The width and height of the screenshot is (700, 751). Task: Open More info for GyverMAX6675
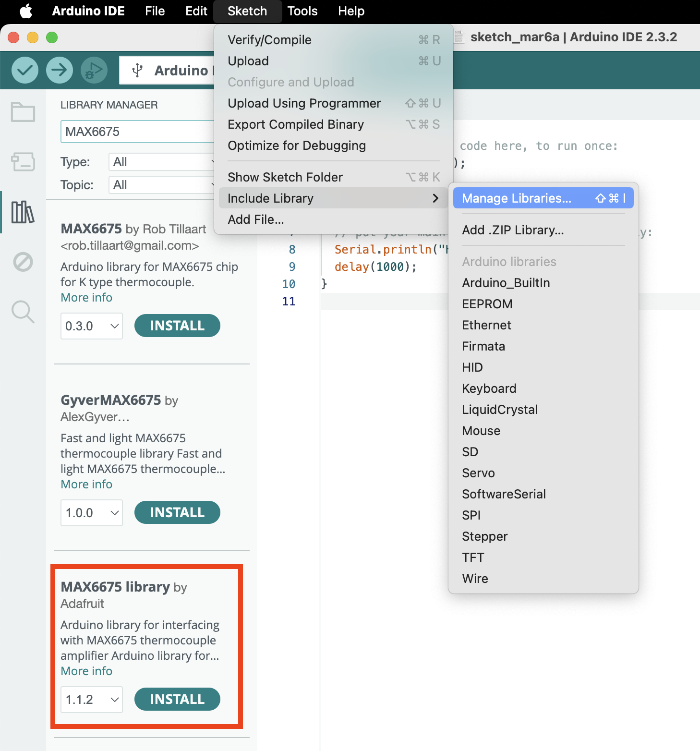86,485
